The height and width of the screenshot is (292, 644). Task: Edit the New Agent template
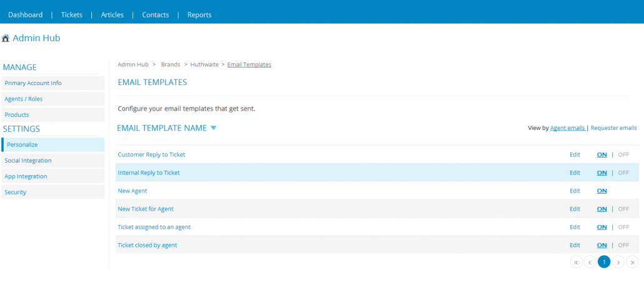[575, 191]
